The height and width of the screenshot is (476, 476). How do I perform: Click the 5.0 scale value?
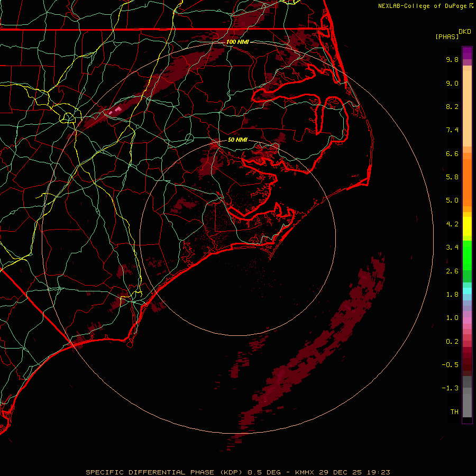452,200
